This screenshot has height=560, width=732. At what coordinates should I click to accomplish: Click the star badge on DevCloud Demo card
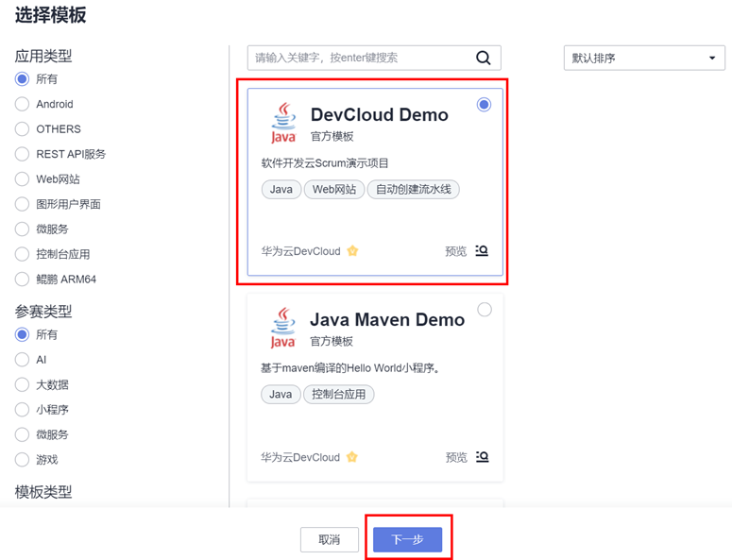352,251
